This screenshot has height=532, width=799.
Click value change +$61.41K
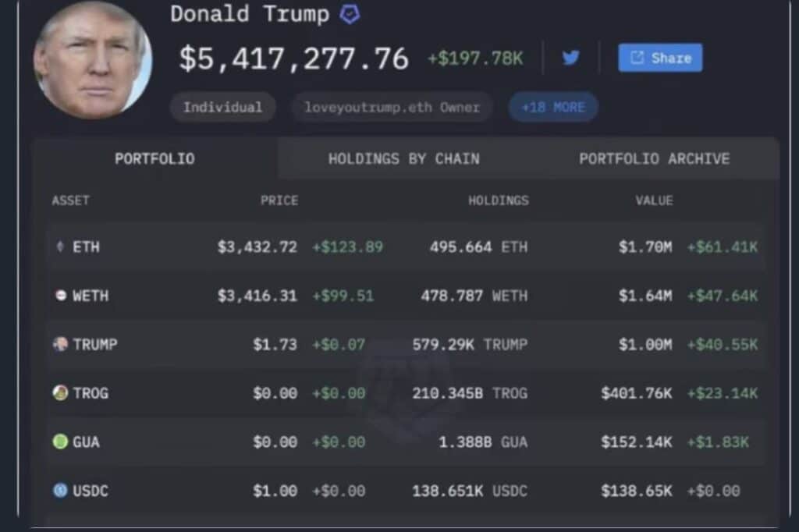tap(722, 247)
